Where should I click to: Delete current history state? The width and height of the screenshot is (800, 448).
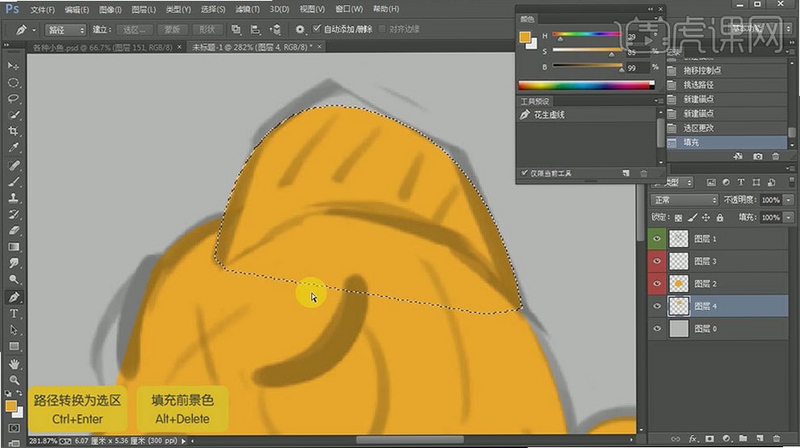coord(776,156)
